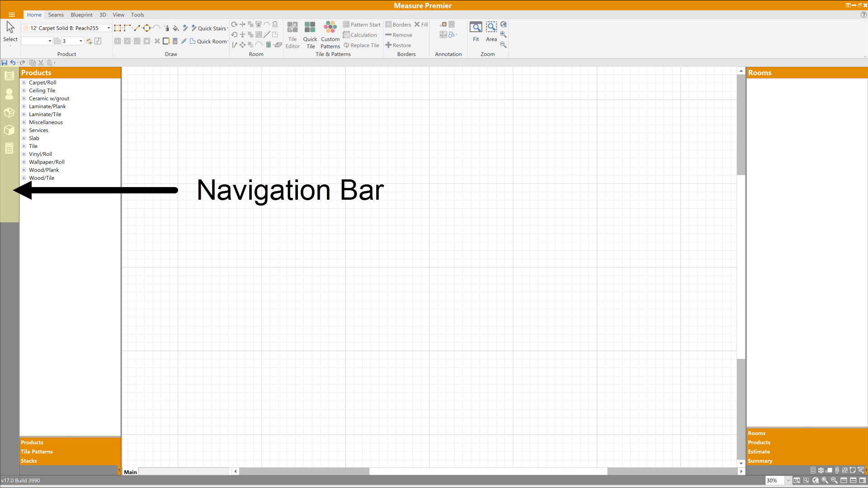Image resolution: width=868 pixels, height=488 pixels.
Task: Click Zoom Fit
Action: coord(476,32)
